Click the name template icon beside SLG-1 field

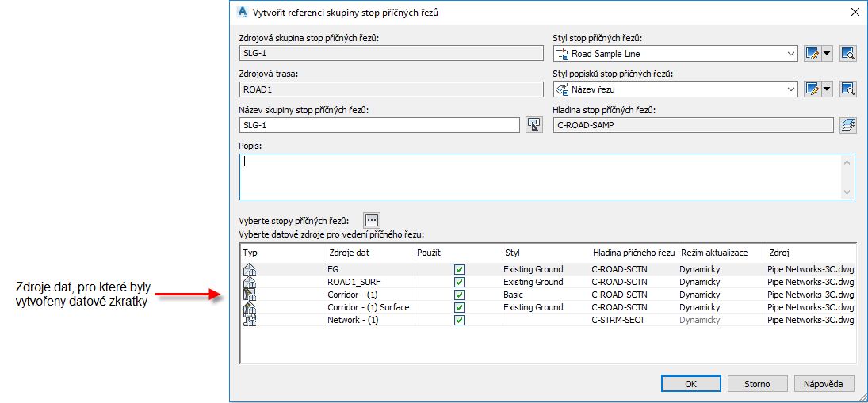533,124
